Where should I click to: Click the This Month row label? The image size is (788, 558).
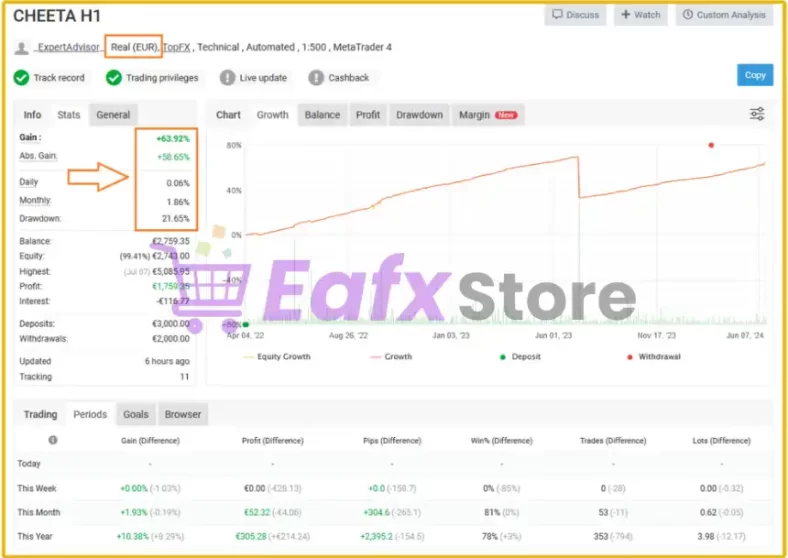pyautogui.click(x=39, y=512)
